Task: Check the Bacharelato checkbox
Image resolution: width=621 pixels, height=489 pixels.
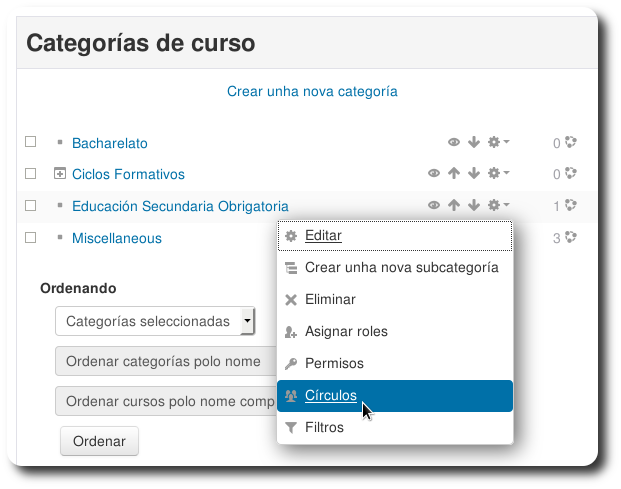Action: click(x=30, y=142)
